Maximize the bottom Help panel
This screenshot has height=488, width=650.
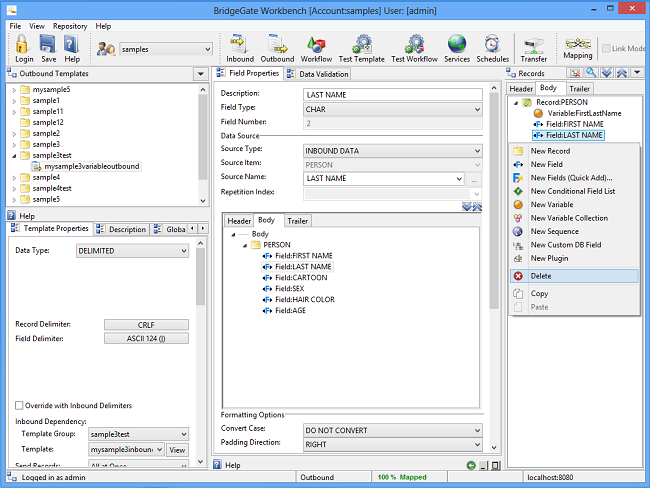495,466
